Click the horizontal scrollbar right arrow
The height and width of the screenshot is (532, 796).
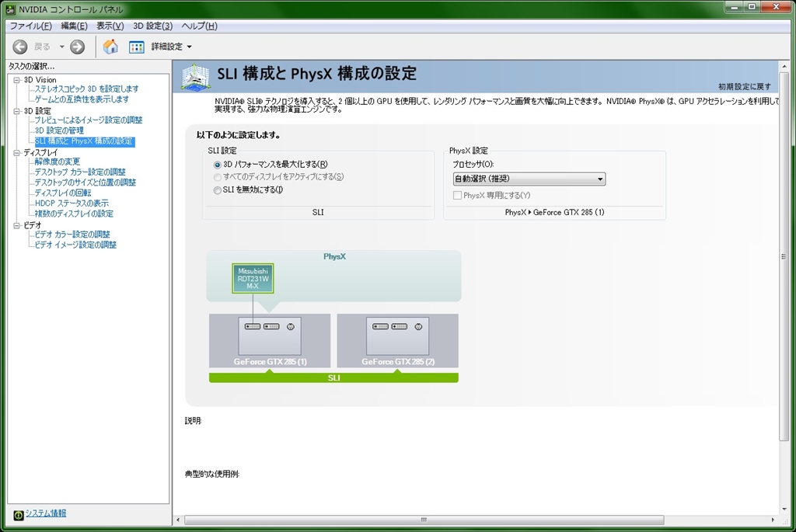coord(773,520)
